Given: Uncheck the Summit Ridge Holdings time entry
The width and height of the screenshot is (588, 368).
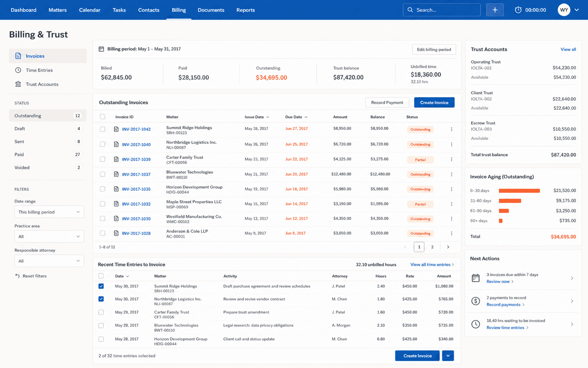Looking at the screenshot, I should click(101, 286).
